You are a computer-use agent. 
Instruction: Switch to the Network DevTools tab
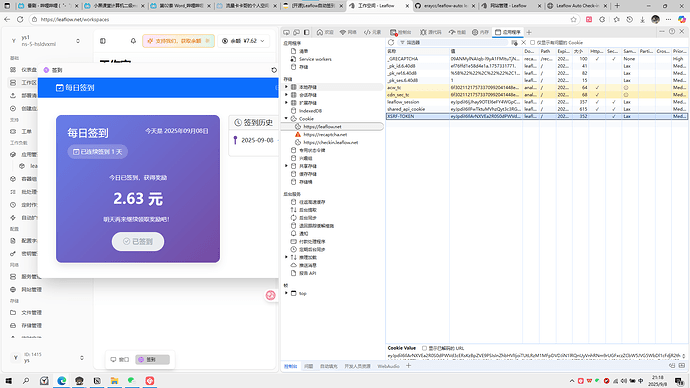[348, 32]
